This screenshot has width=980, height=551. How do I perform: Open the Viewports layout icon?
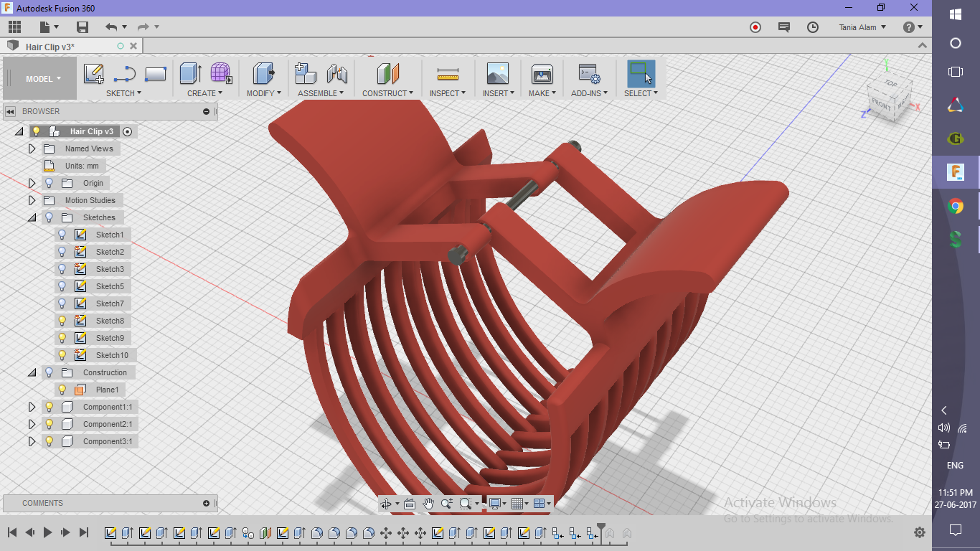tap(540, 504)
